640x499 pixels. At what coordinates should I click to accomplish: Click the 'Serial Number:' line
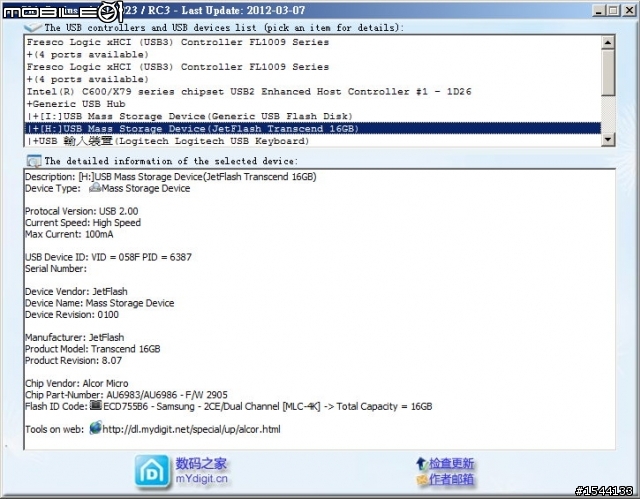click(x=56, y=268)
